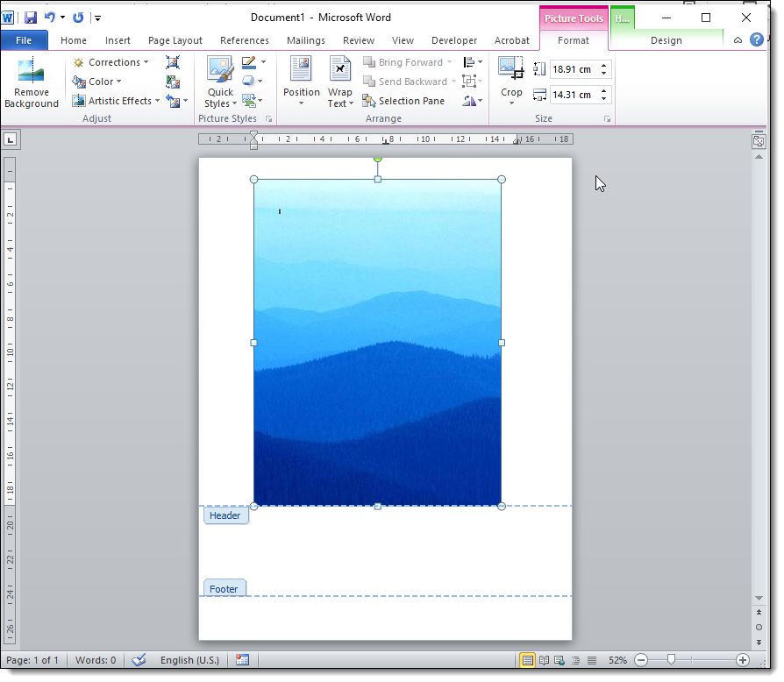Image resolution: width=784 pixels, height=682 pixels.
Task: Open the File menu tab
Action: pyautogui.click(x=24, y=40)
